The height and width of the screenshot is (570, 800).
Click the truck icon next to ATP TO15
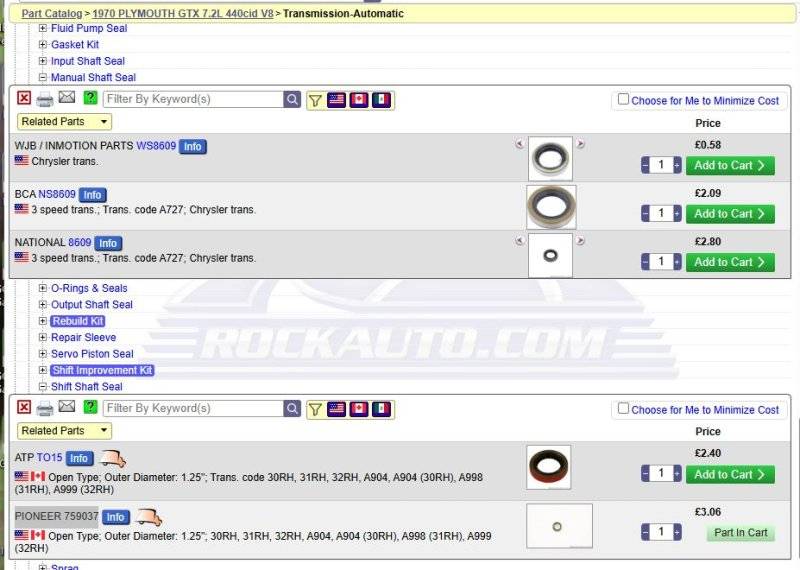pyautogui.click(x=112, y=458)
